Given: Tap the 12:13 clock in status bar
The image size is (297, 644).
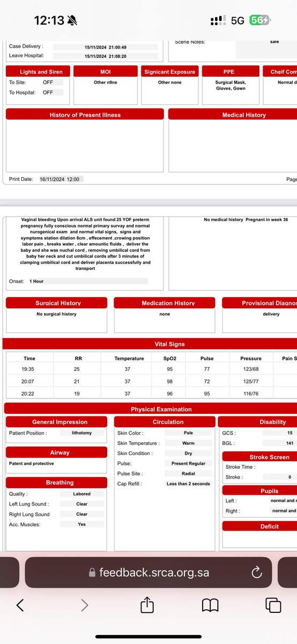Looking at the screenshot, I should click(49, 20).
